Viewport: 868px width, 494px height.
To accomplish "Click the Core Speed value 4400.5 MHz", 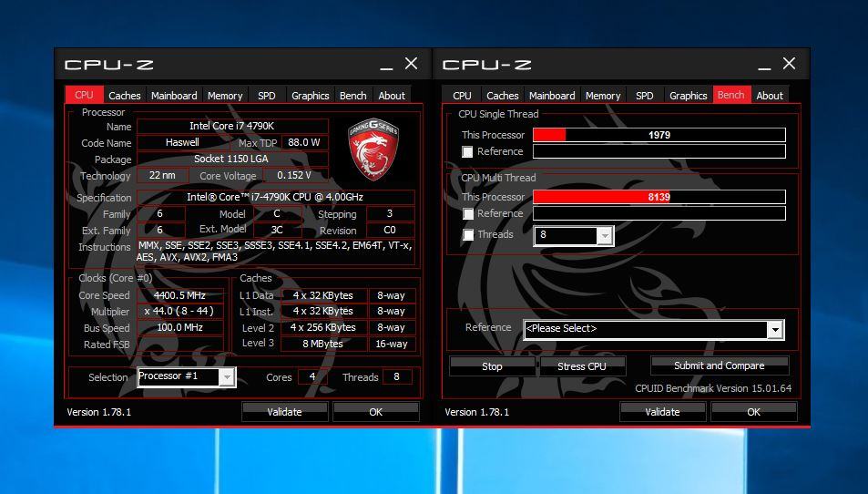I will 180,295.
